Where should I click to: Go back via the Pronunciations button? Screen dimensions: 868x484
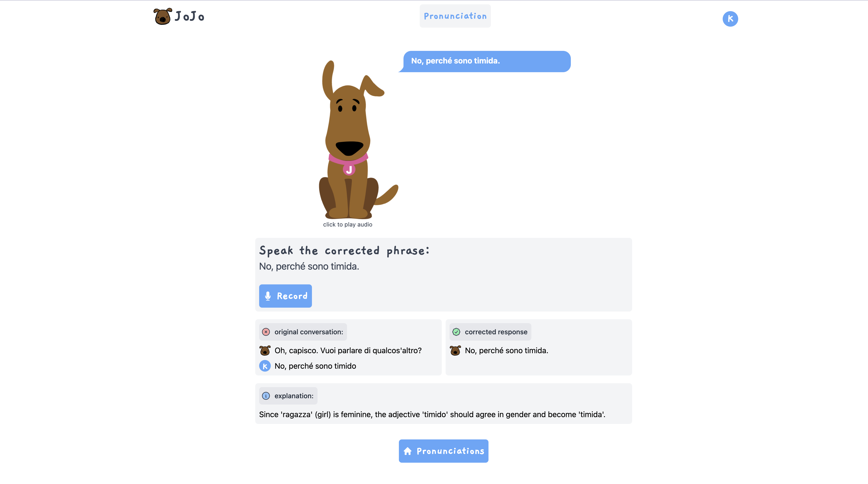pyautogui.click(x=443, y=451)
